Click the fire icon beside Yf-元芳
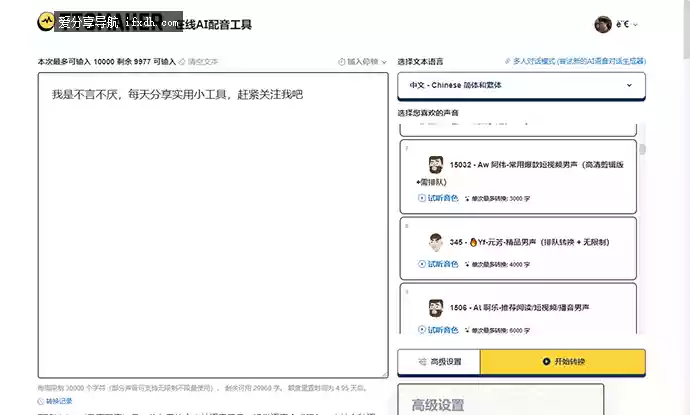 [473, 242]
